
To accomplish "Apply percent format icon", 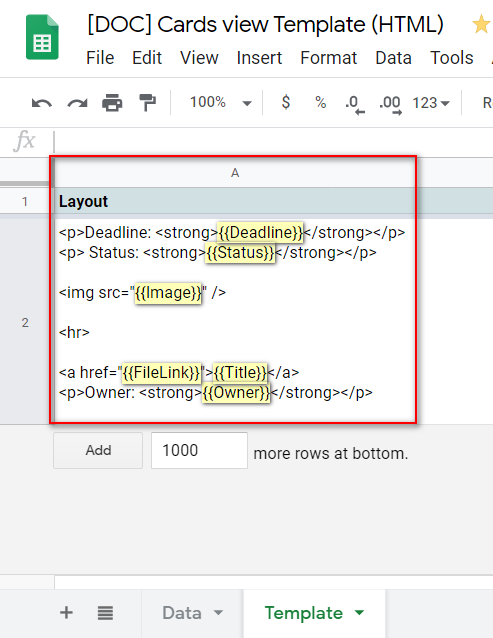I will (321, 103).
